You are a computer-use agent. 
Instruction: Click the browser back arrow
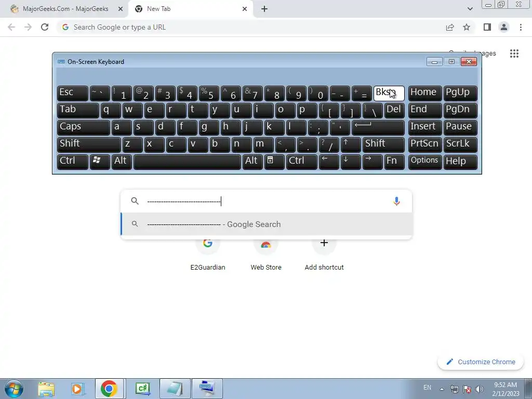(x=11, y=27)
